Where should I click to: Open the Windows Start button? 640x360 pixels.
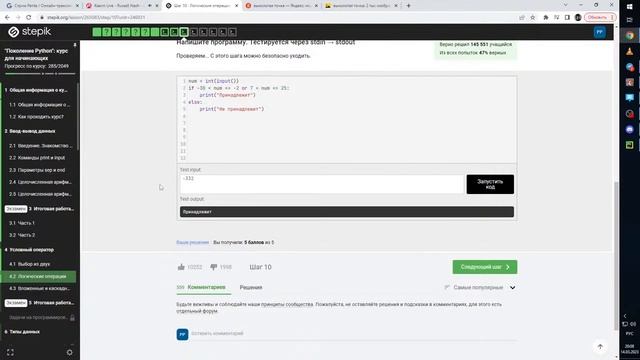629,7
